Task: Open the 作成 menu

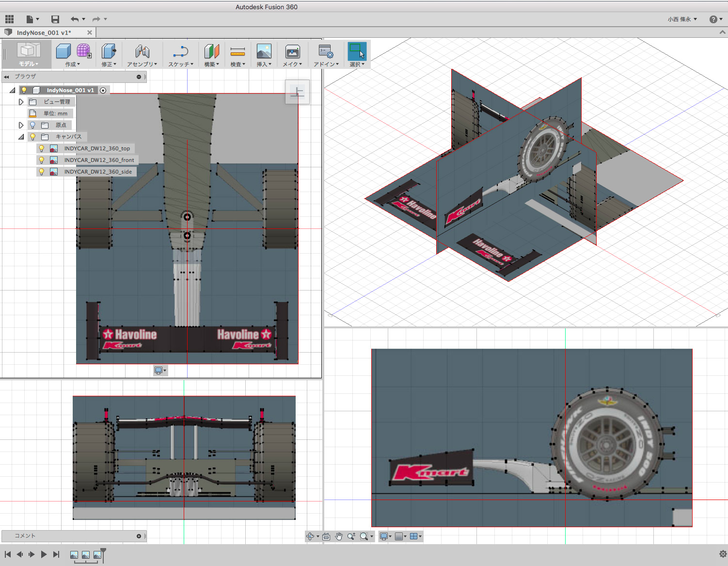Action: click(73, 64)
